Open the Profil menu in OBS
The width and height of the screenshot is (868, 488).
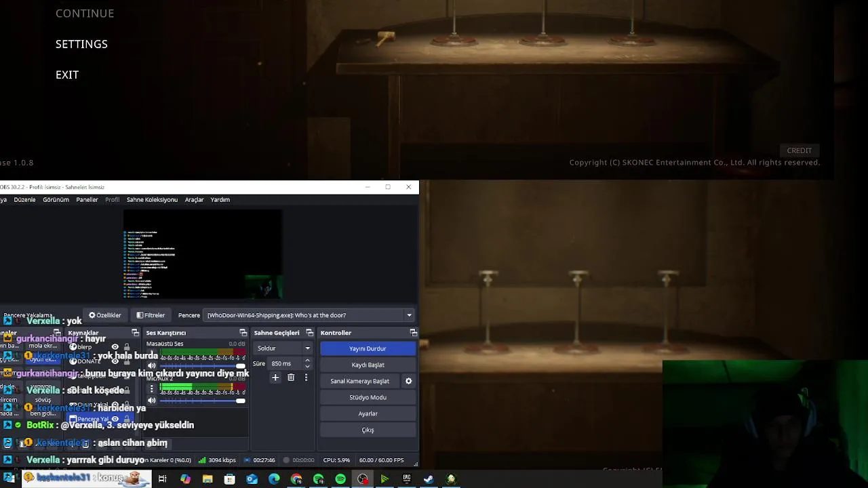click(112, 200)
